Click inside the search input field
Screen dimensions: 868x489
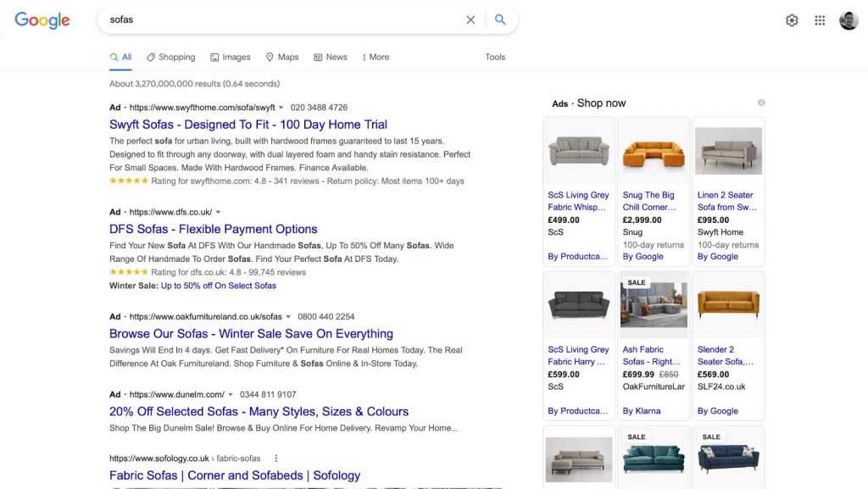pyautogui.click(x=254, y=19)
